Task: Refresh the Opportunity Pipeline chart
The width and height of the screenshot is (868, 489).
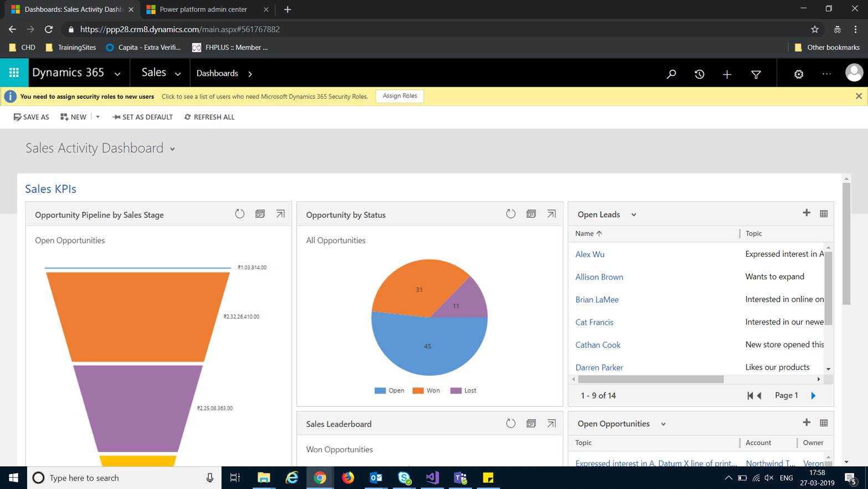Action: pos(240,214)
